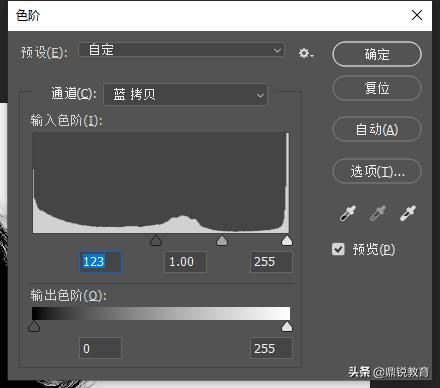This screenshot has height=388, width=440.
Task: Open 选项 options dialog
Action: point(377,171)
